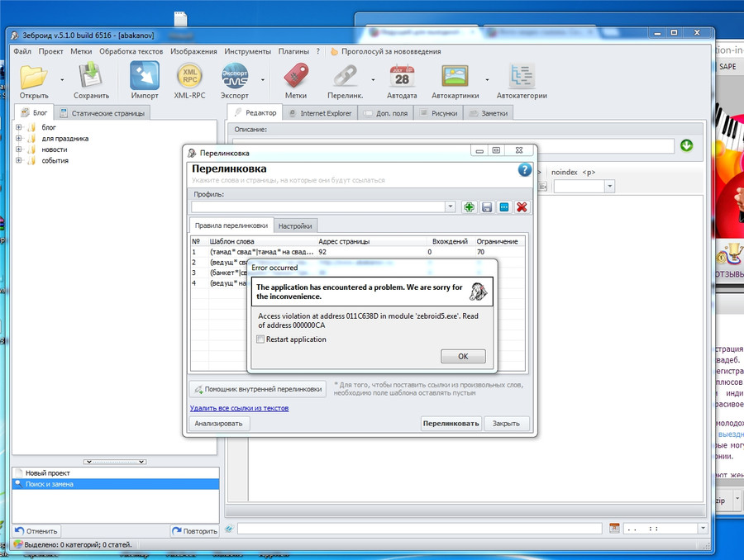Click the Перелинк. chain icon
Screen dimensions: 744x560
345,76
